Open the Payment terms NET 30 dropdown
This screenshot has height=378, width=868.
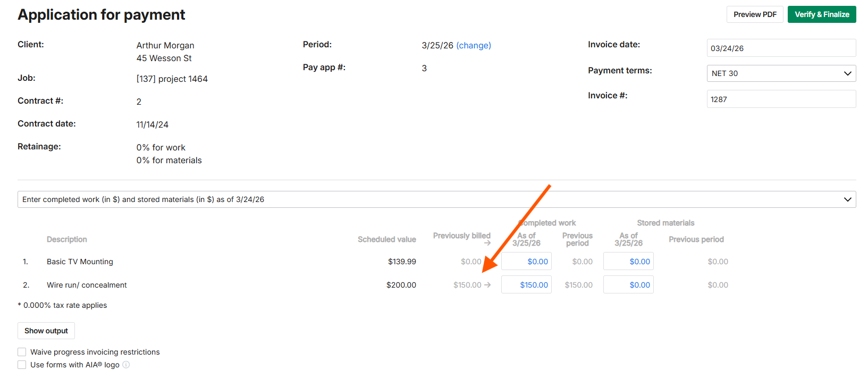pos(781,73)
